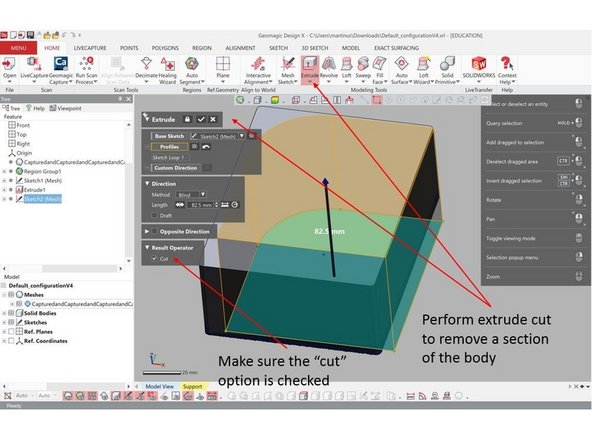Click the Viewpoint button in Tree panel
The image size is (592, 444).
click(66, 108)
